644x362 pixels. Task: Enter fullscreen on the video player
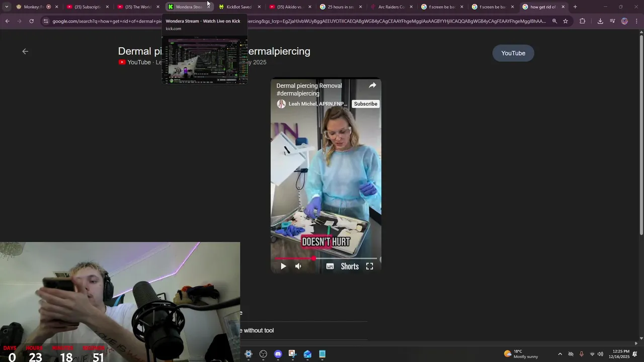(x=369, y=266)
